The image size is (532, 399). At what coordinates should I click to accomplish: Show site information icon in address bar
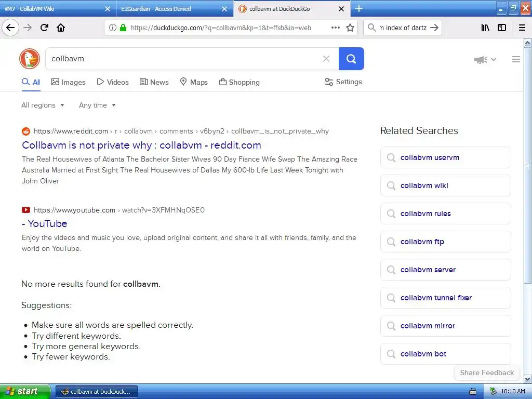pyautogui.click(x=112, y=28)
